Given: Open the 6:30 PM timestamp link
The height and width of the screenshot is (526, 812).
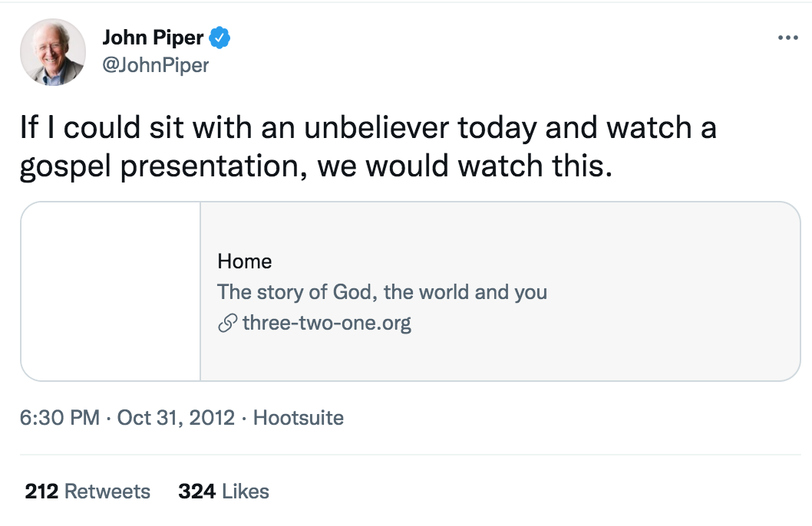Looking at the screenshot, I should [x=60, y=417].
